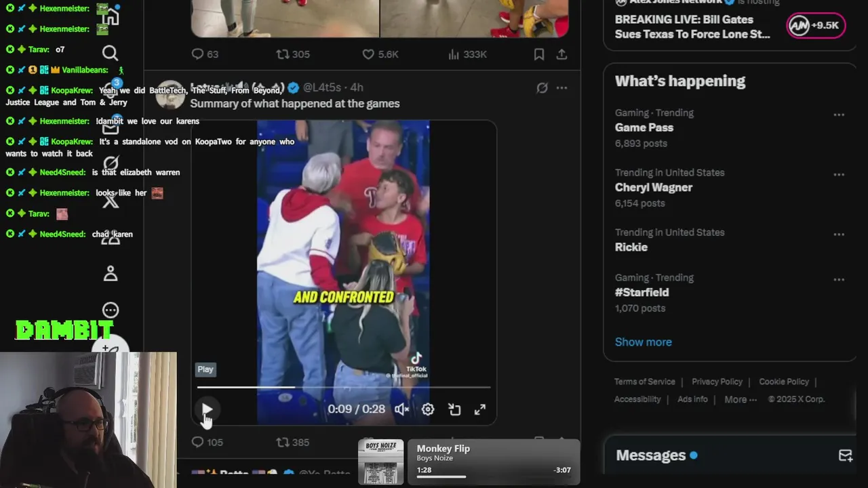
Task: Click Boys Noize album art thumbnail
Action: (380, 462)
